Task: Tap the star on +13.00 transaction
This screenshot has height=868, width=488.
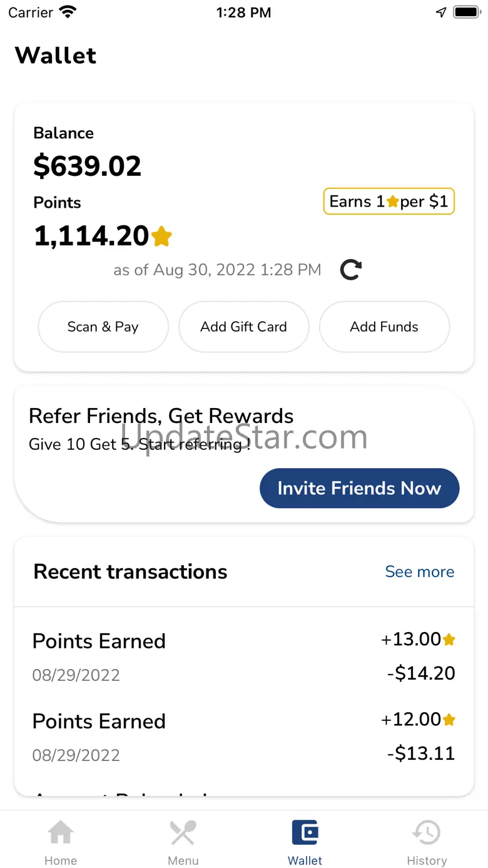Action: [449, 640]
